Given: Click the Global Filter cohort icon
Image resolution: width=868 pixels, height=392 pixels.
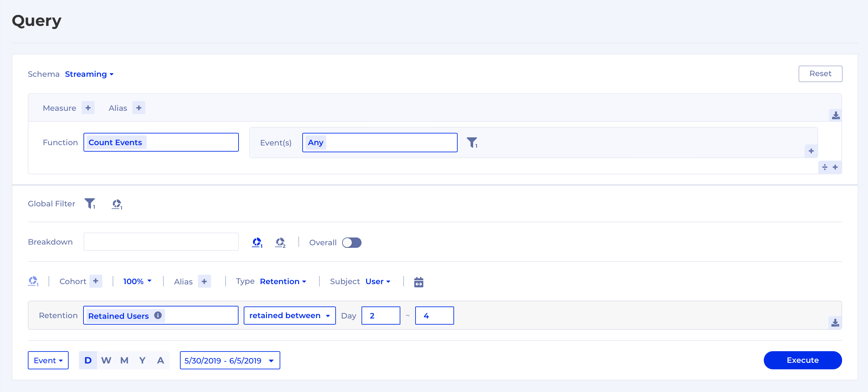Looking at the screenshot, I should (x=117, y=204).
